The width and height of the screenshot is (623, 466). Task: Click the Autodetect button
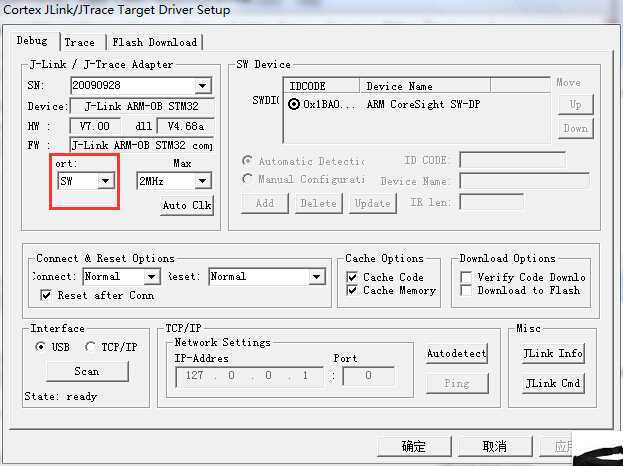tap(457, 353)
